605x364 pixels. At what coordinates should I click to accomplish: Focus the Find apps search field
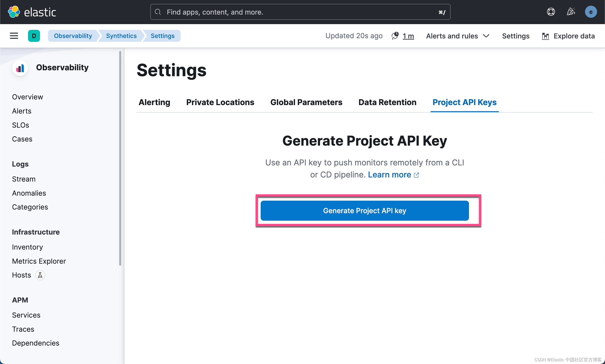(300, 12)
